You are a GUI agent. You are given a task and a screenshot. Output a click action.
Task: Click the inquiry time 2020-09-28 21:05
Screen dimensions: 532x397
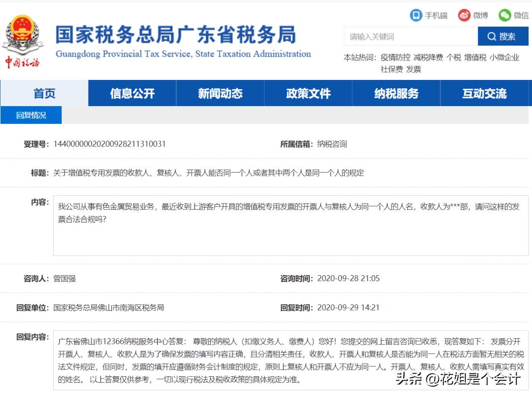pyautogui.click(x=348, y=279)
